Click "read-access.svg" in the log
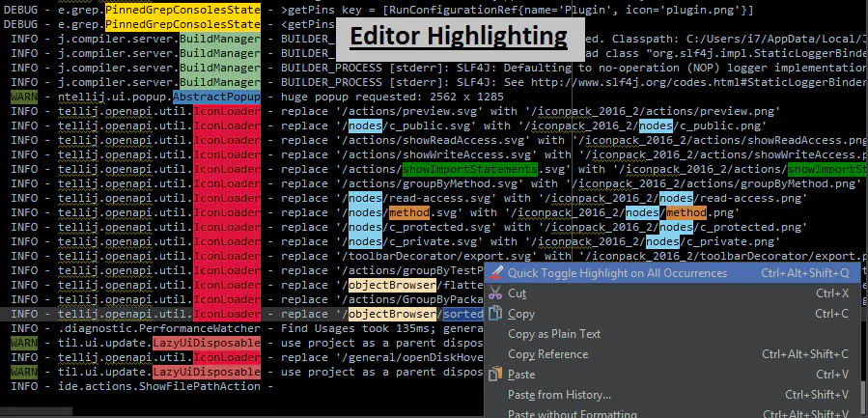This screenshot has width=868, height=418. click(x=439, y=198)
